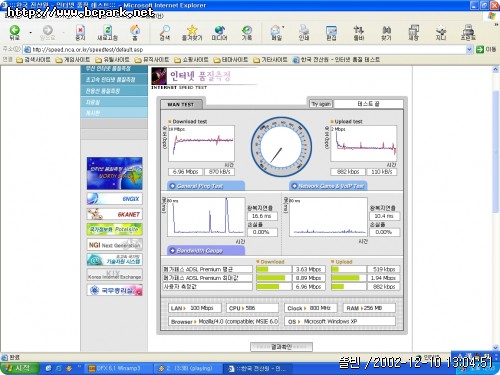
Task: Open the Media (미디어) toolbar icon
Action: [219, 32]
